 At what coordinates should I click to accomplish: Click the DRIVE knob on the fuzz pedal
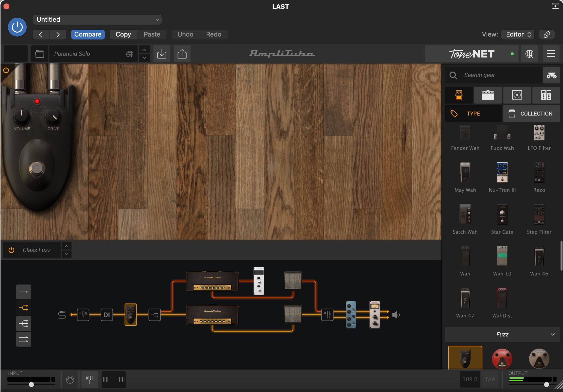pos(53,117)
